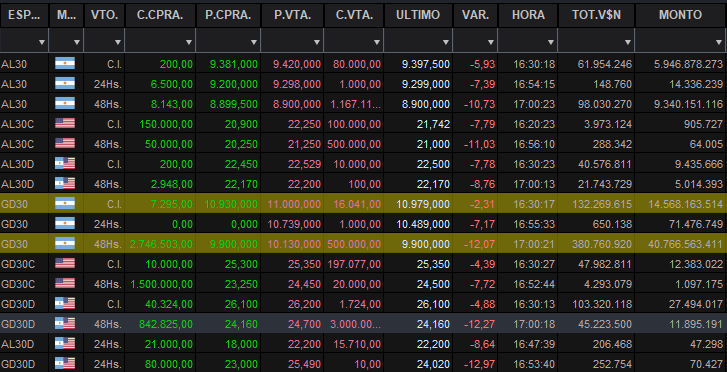The height and width of the screenshot is (372, 727).
Task: Click the Argentina flag in GD30 24Hs. row
Action: click(x=65, y=224)
